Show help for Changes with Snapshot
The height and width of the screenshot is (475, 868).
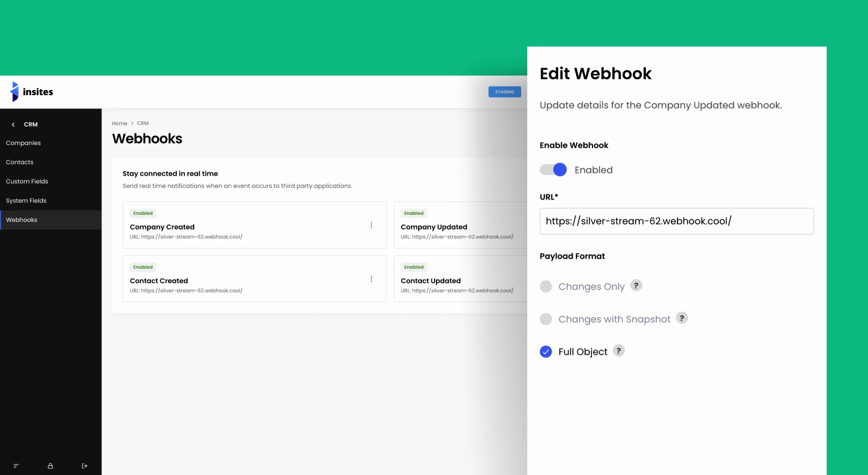pyautogui.click(x=682, y=318)
